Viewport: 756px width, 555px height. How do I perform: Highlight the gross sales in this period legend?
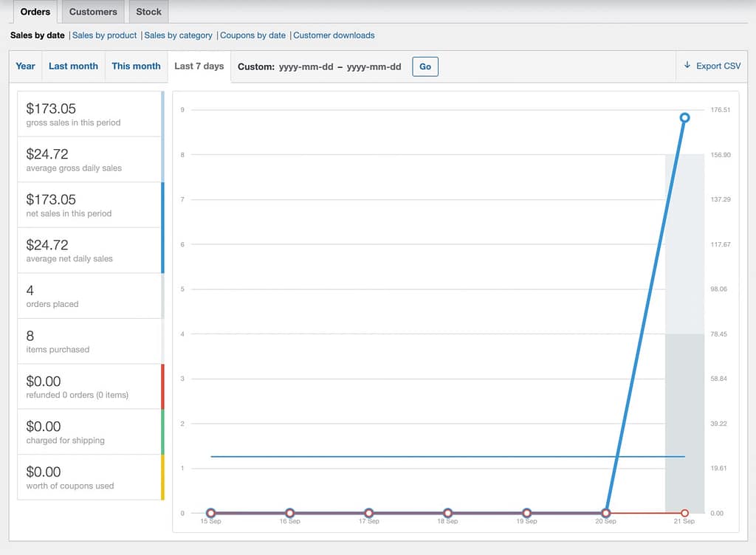click(89, 114)
